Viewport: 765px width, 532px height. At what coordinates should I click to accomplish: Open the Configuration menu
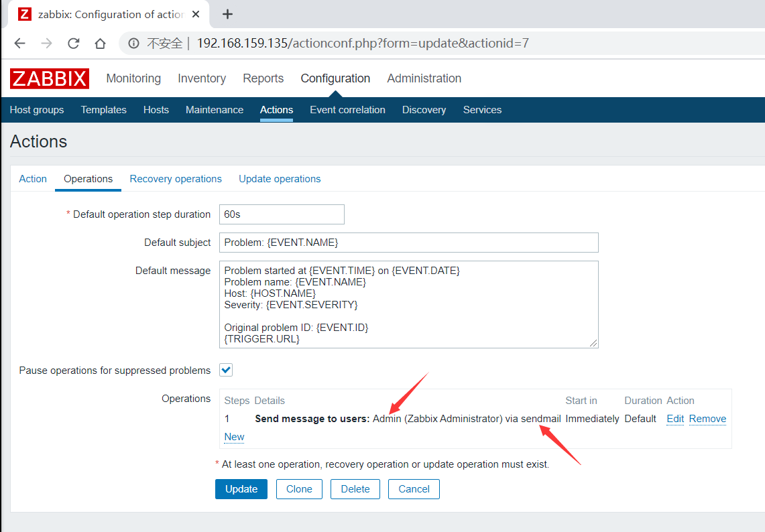pos(335,78)
